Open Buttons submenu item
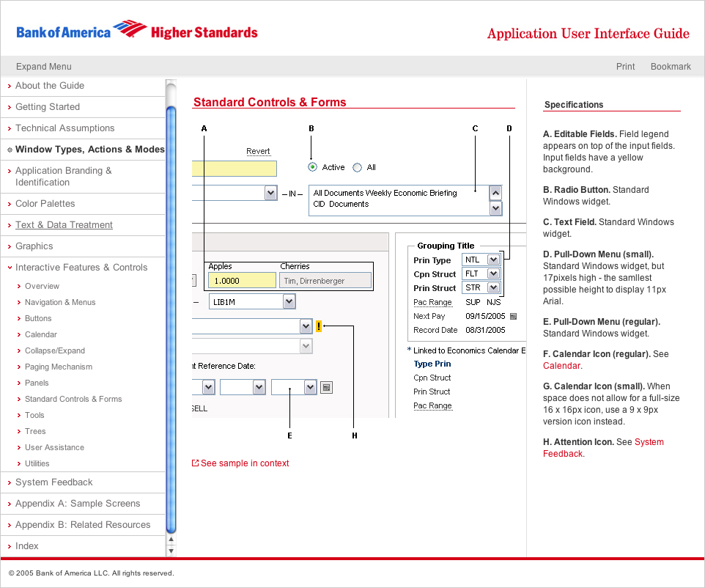705x588 pixels. pos(38,318)
